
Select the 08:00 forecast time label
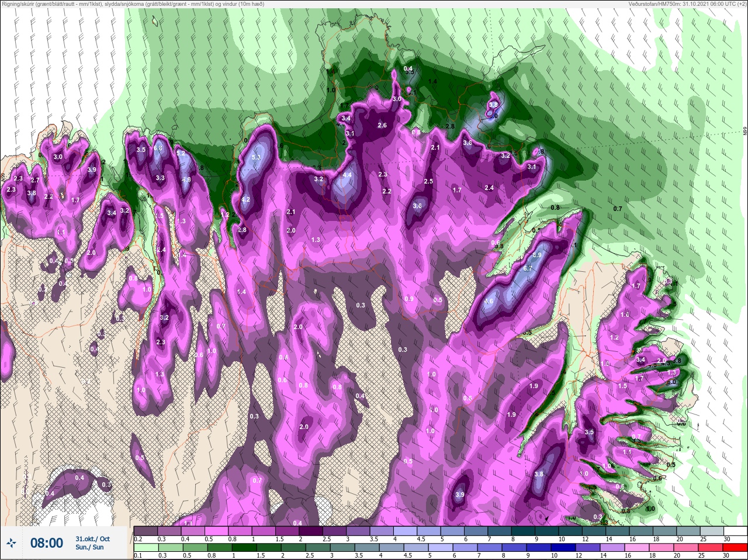[47, 543]
